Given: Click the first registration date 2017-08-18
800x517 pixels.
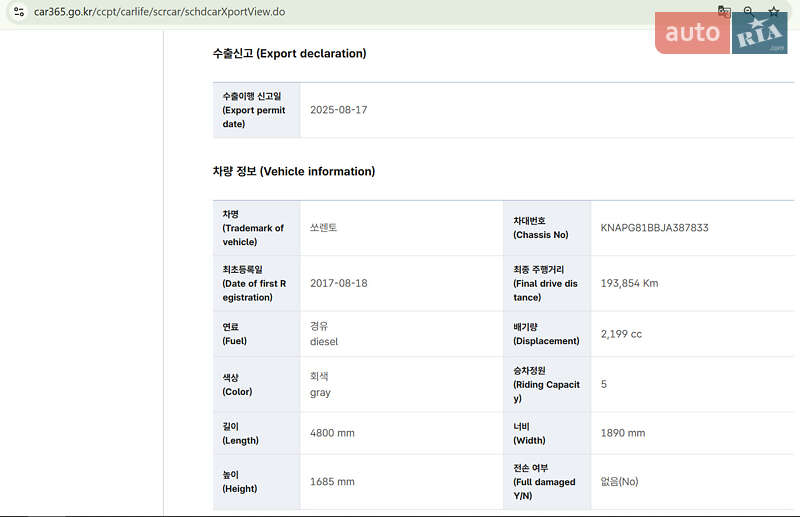Looking at the screenshot, I should 338,283.
